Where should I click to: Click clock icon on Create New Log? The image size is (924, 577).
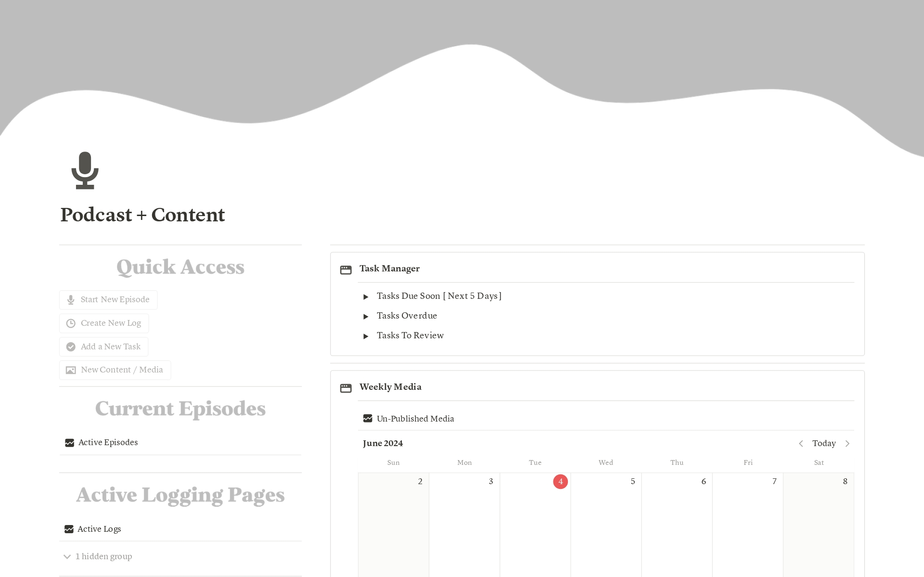pos(71,323)
